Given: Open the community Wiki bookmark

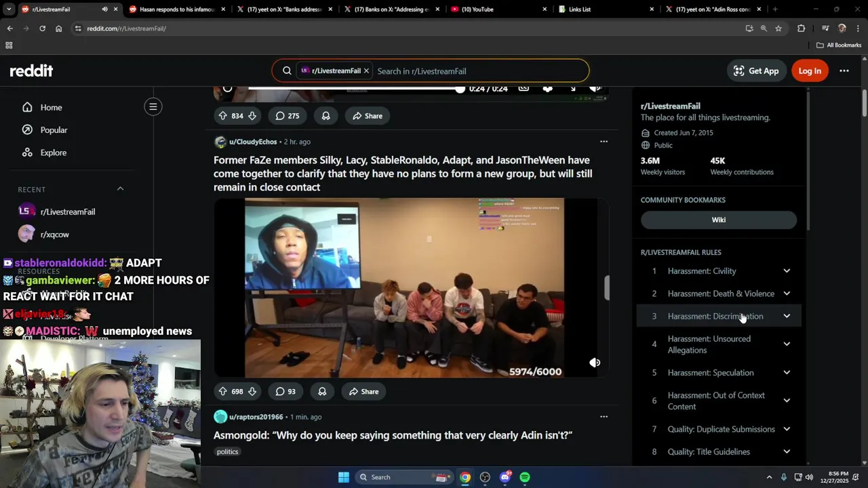Looking at the screenshot, I should tap(719, 220).
